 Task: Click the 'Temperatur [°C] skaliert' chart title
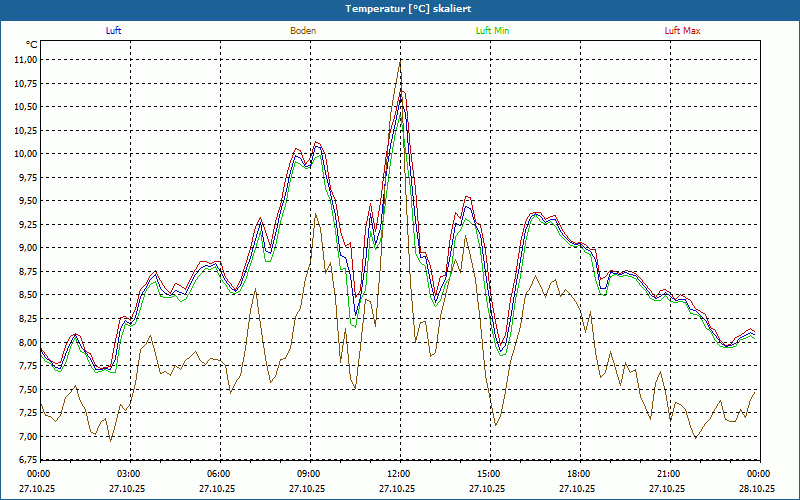click(400, 8)
